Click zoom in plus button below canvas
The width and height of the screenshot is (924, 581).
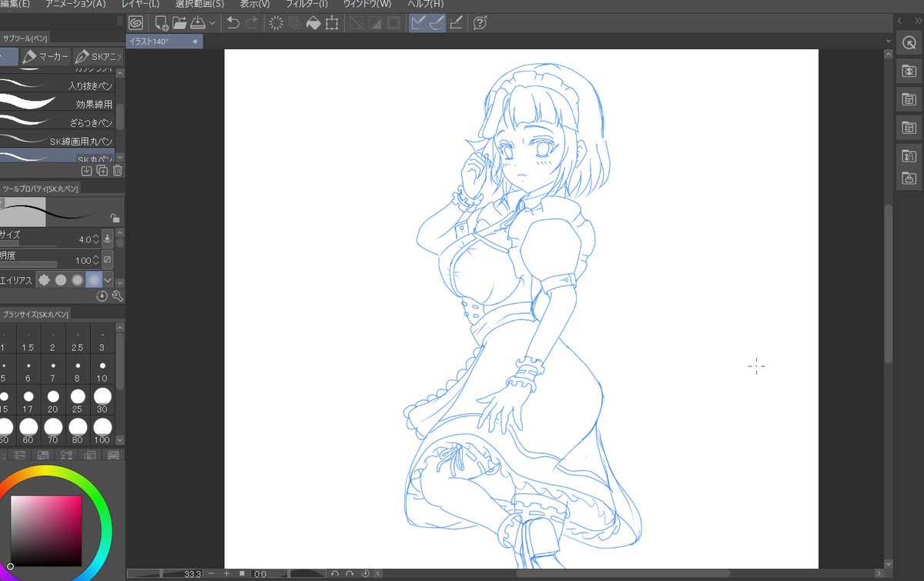(227, 574)
